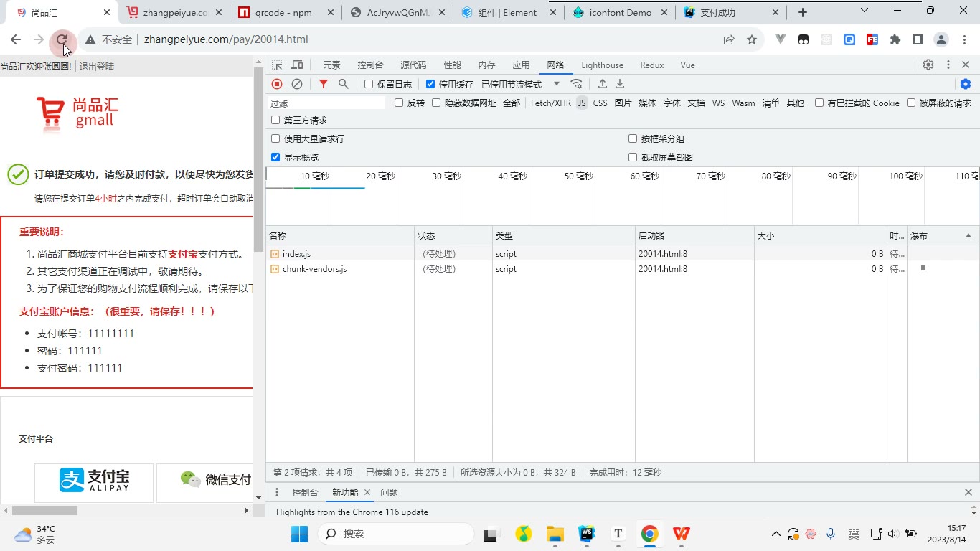Viewport: 980px width, 551px height.
Task: Share this page icon in address bar
Action: point(729,39)
